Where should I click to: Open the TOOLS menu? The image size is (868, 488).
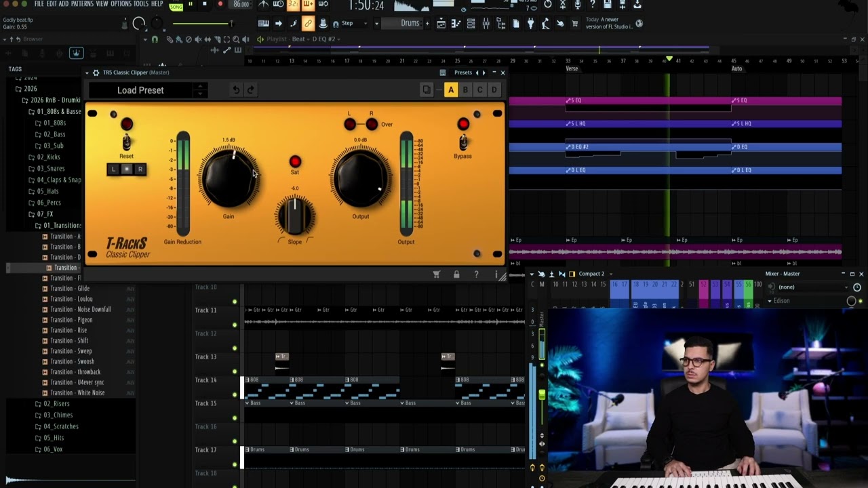click(x=141, y=4)
